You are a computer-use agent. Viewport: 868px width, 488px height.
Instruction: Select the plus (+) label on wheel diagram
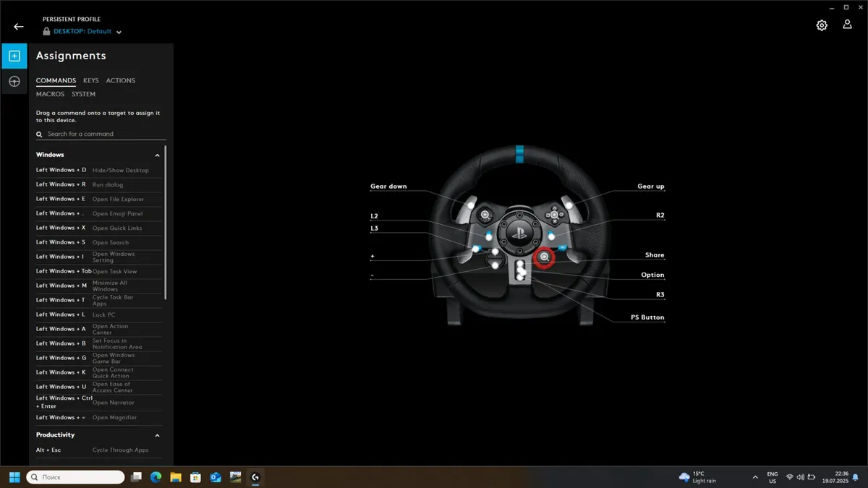373,256
